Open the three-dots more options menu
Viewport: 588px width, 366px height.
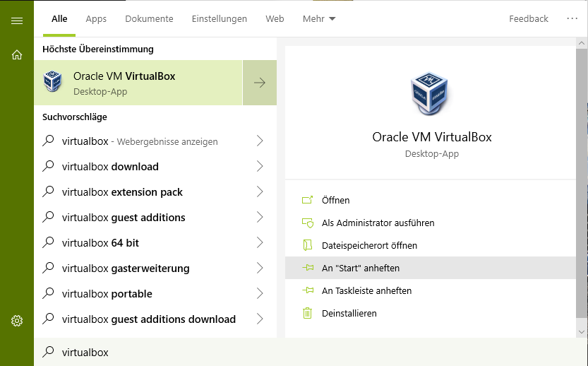tap(572, 18)
